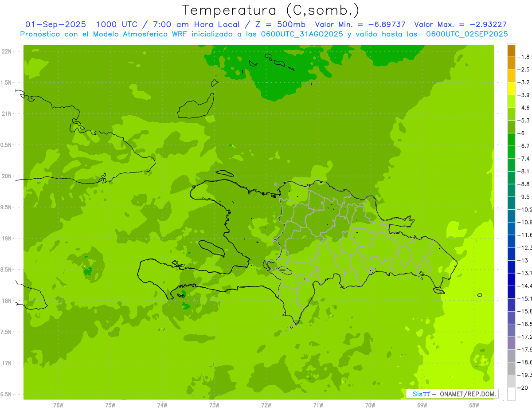The width and height of the screenshot is (532, 411).
Task: Click the "Temperatura (C,somb.)" chart title
Action: pyautogui.click(x=270, y=10)
